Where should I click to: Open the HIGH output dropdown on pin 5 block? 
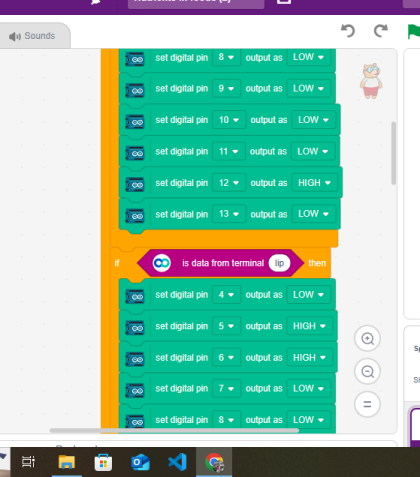click(309, 326)
